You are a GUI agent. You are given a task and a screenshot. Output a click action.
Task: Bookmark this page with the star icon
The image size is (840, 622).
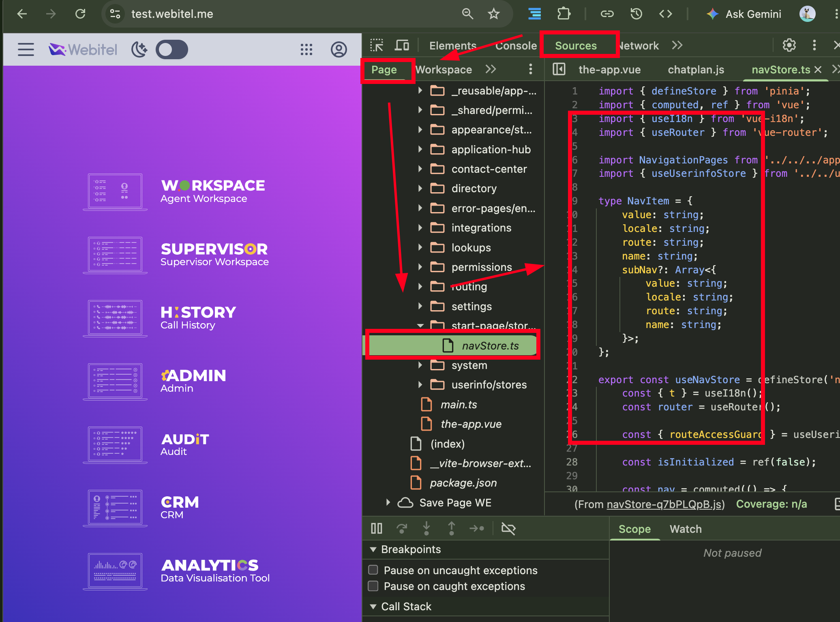pos(493,14)
